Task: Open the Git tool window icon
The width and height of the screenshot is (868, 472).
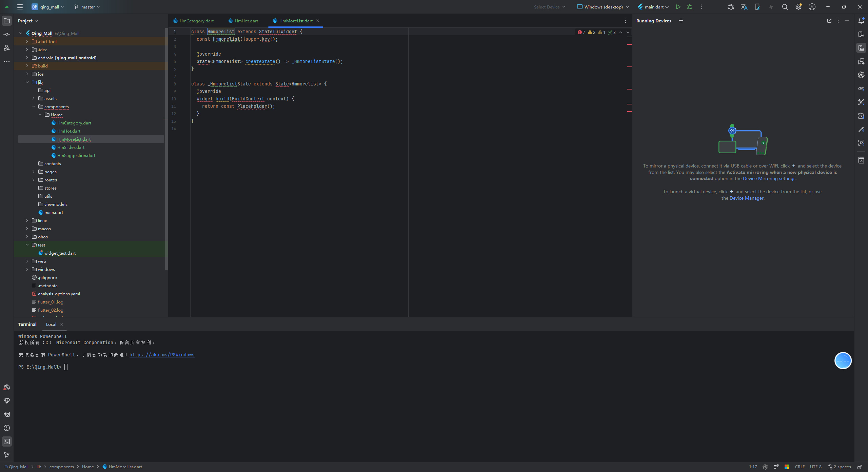Action: (6, 455)
